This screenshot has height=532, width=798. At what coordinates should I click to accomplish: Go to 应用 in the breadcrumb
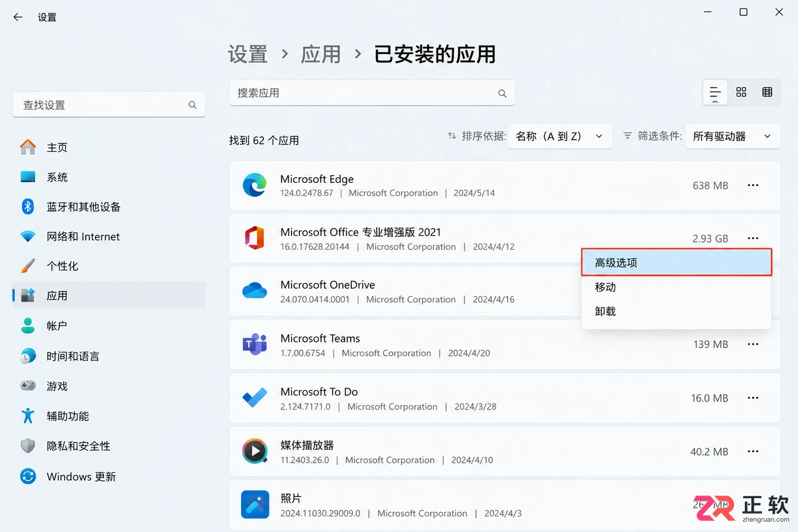(x=321, y=54)
